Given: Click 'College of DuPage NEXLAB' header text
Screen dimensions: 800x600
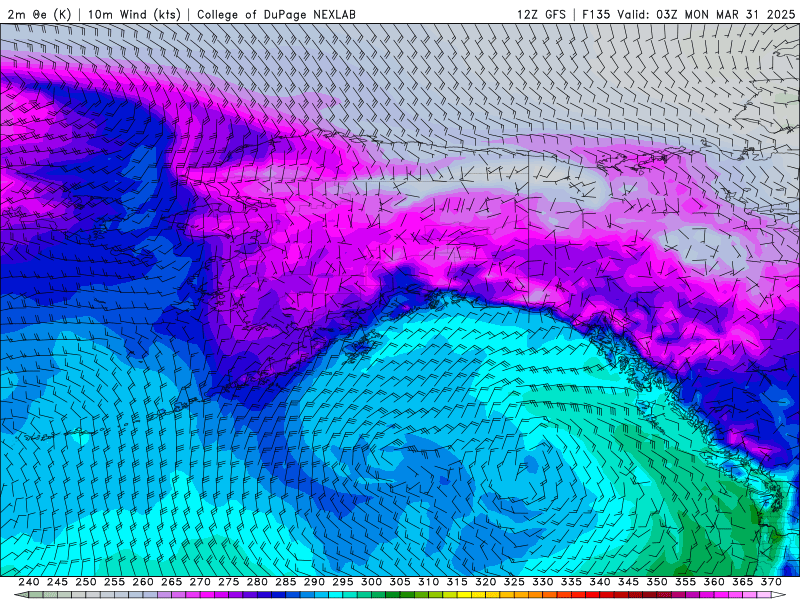Looking at the screenshot, I should tap(276, 14).
